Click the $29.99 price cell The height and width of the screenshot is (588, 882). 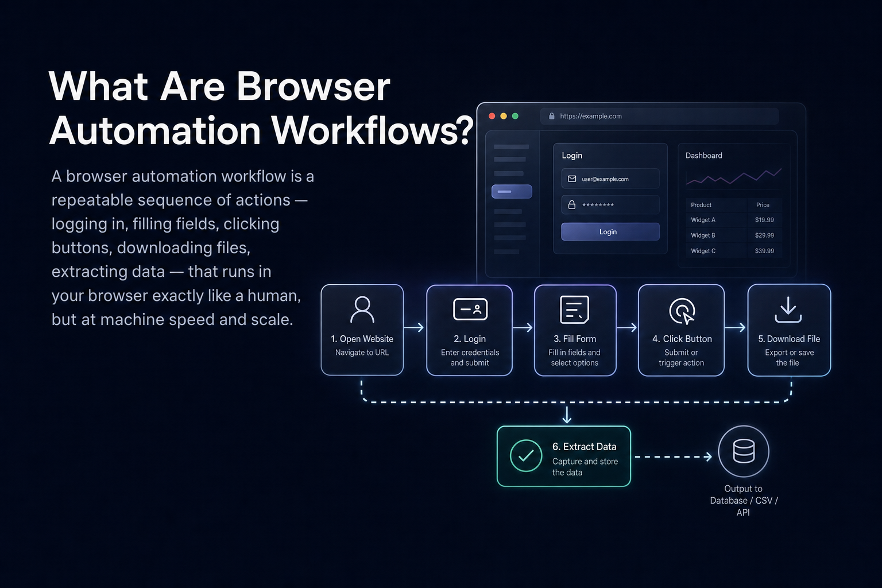tap(764, 235)
